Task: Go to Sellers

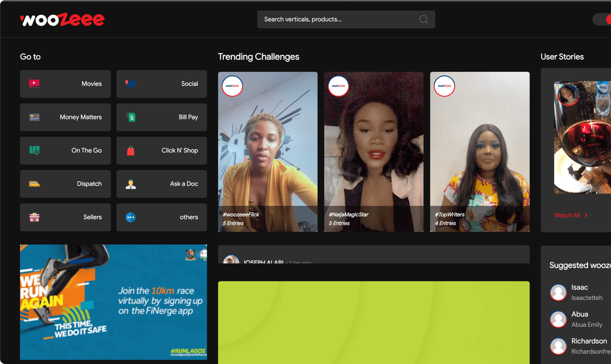Action: [x=65, y=217]
